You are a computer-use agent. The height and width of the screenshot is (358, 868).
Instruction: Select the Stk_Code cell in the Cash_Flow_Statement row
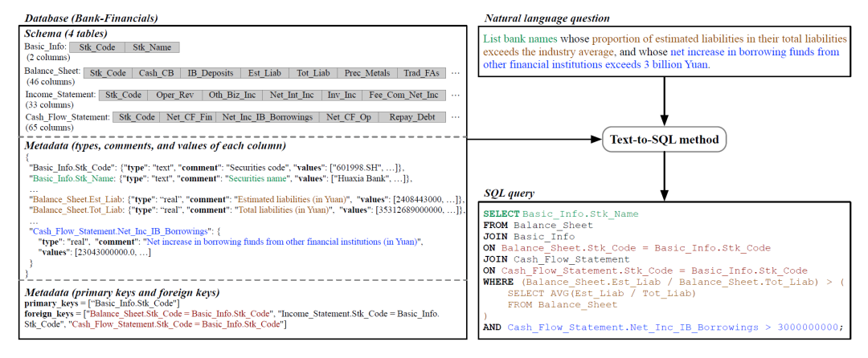tap(137, 117)
